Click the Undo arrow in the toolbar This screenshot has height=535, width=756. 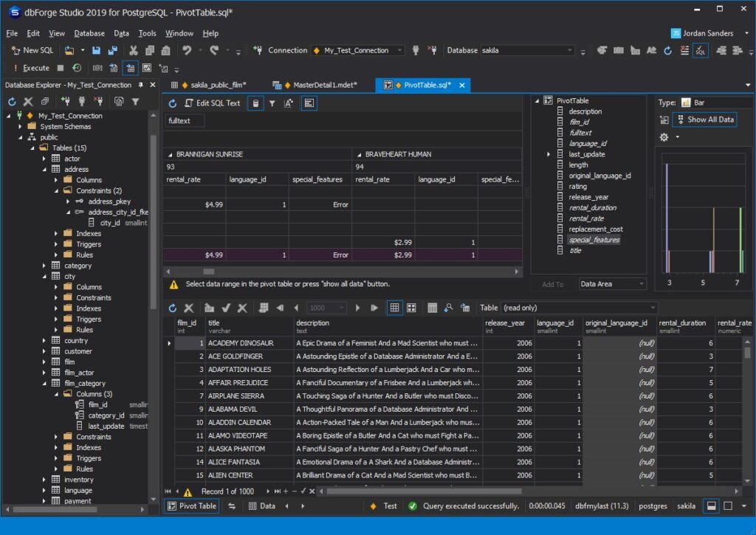(188, 51)
